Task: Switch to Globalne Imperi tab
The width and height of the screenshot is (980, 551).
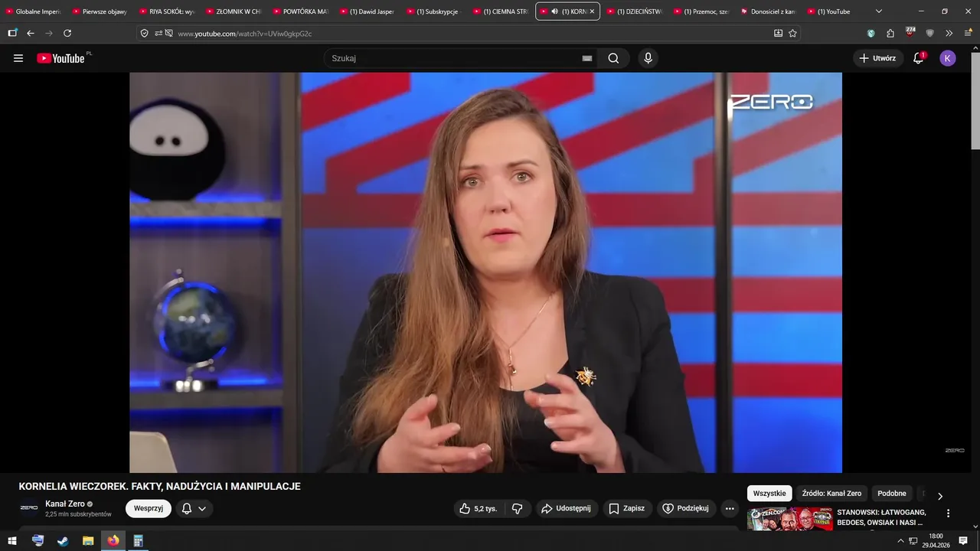Action: pyautogui.click(x=34, y=11)
